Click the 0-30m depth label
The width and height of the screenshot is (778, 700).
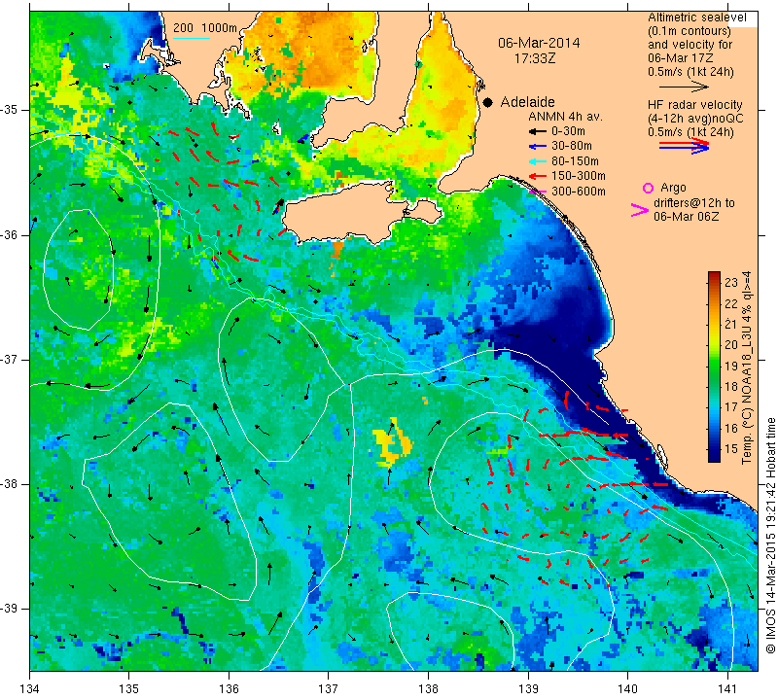[x=568, y=131]
